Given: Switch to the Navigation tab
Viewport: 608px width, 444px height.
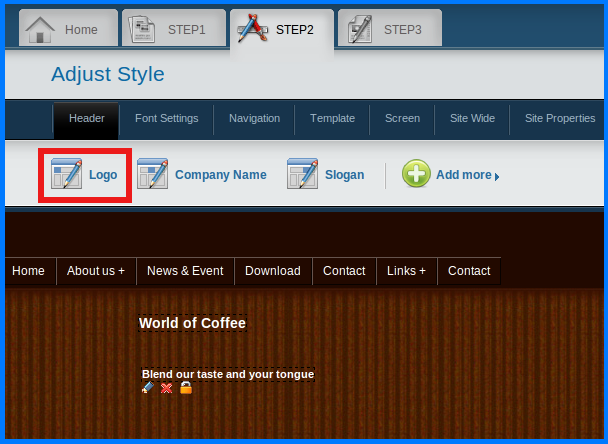Looking at the screenshot, I should point(254,119).
